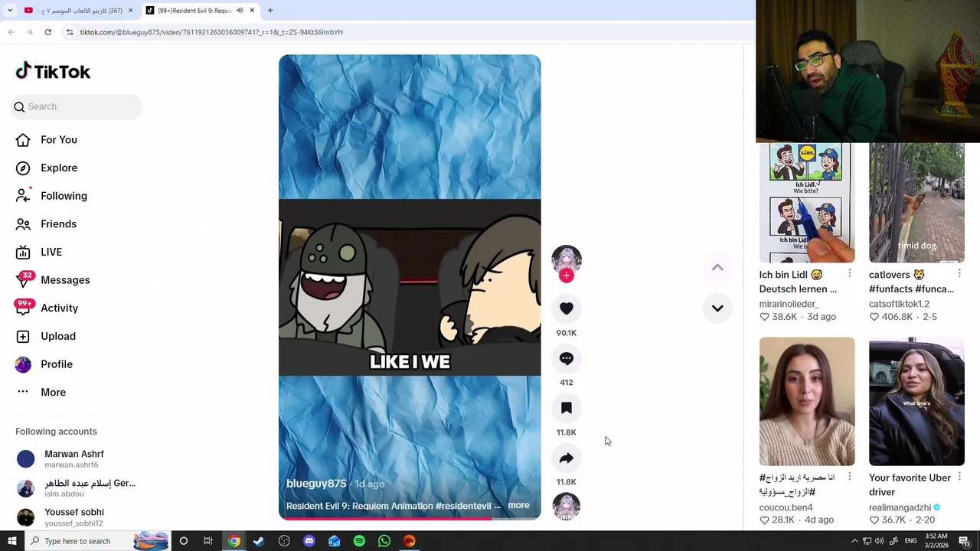
Task: Open the EA app from the taskbar
Action: [410, 541]
